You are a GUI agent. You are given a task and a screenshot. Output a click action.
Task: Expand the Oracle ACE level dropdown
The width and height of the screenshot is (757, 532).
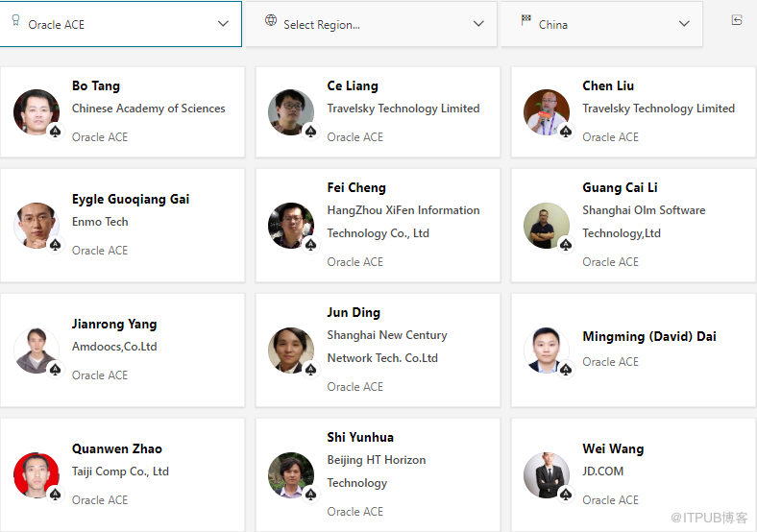(x=223, y=24)
